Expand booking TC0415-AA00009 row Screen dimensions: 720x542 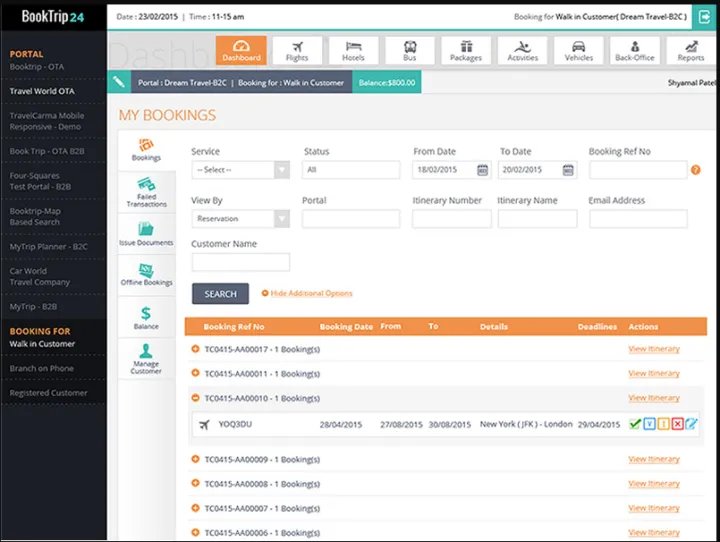[196, 460]
